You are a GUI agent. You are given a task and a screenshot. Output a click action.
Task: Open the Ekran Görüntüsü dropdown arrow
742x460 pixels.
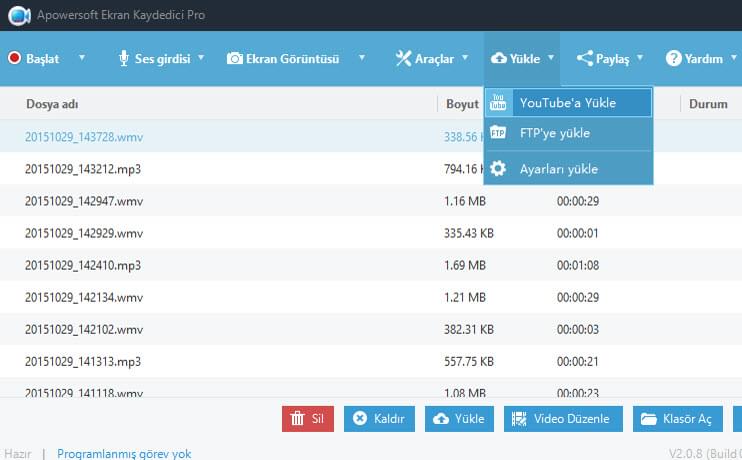(x=361, y=58)
